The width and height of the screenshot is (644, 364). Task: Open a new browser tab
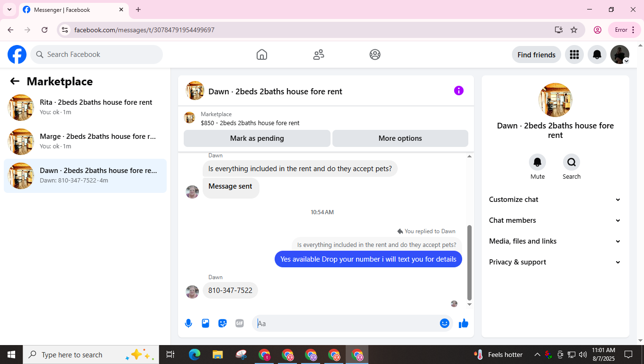pos(138,9)
